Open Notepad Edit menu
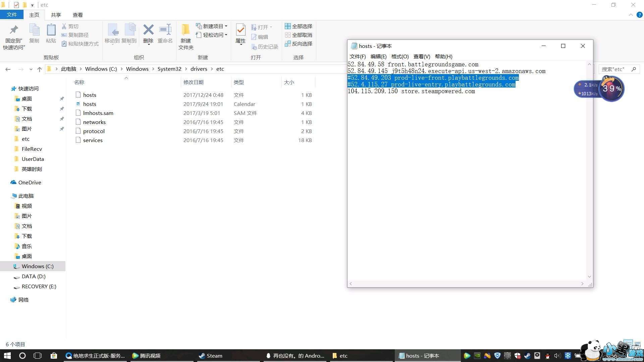The width and height of the screenshot is (644, 362). click(x=378, y=56)
